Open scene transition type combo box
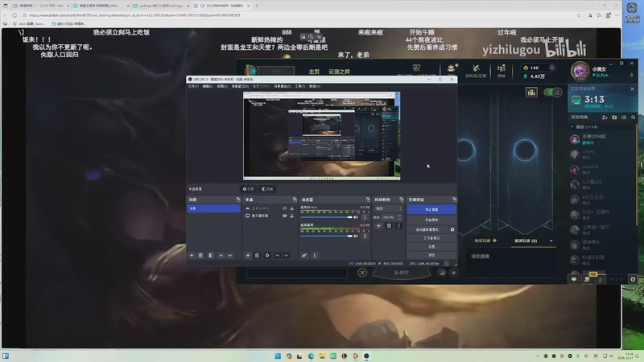644x362 pixels. tap(389, 208)
